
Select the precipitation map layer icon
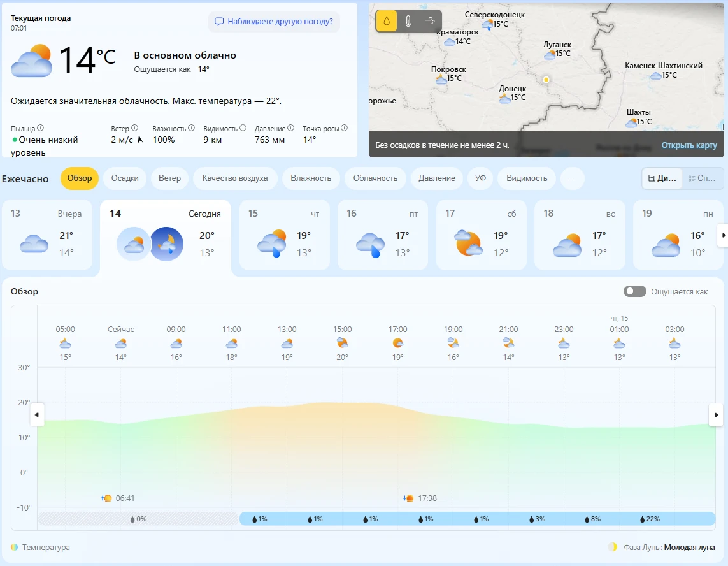[386, 21]
